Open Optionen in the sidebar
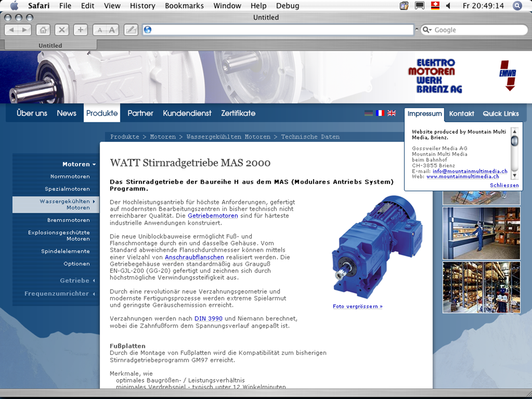 76,264
